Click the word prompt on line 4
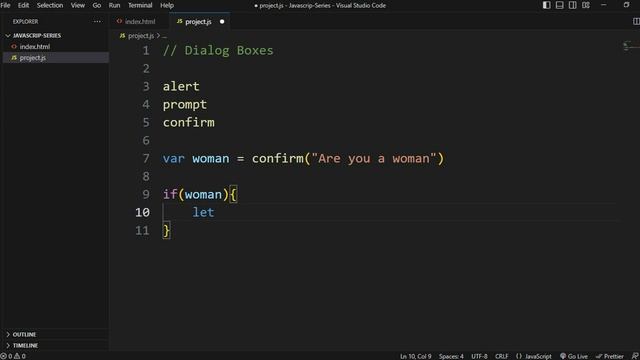 pos(184,105)
